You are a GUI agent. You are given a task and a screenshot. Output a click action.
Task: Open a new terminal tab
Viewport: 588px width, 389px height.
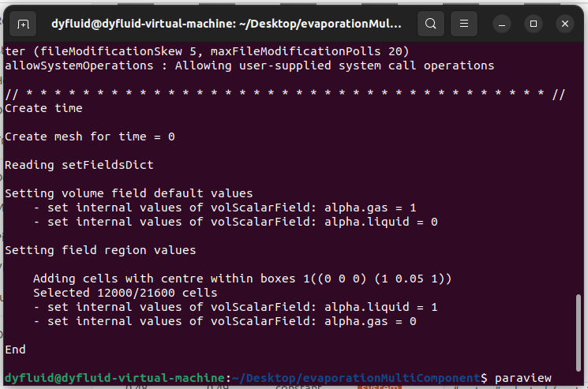pos(23,24)
